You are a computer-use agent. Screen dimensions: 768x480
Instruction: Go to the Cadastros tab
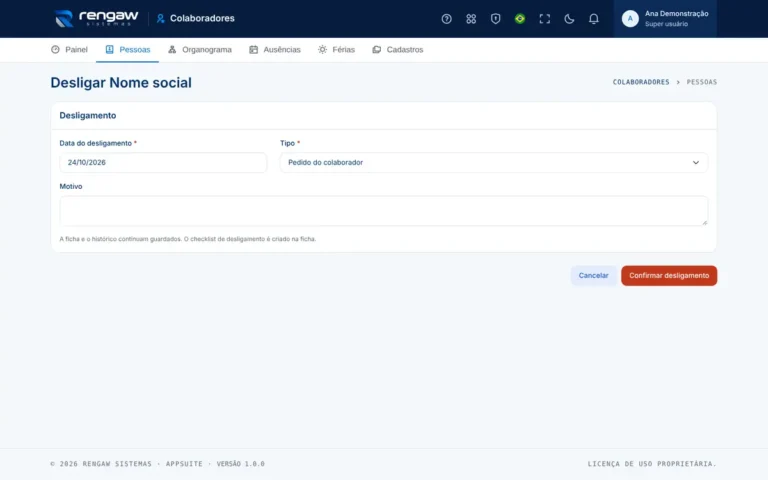click(x=398, y=49)
